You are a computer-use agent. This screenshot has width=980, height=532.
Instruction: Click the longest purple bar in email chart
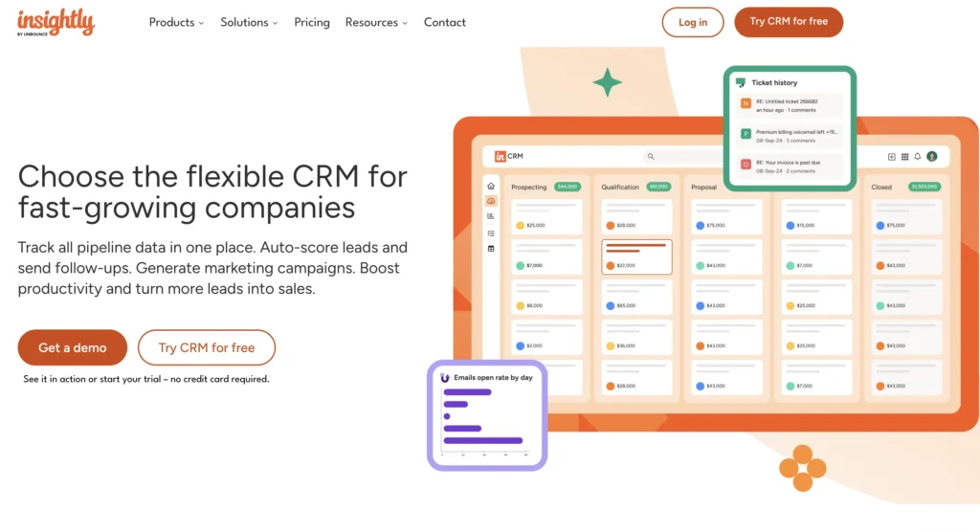pos(482,441)
